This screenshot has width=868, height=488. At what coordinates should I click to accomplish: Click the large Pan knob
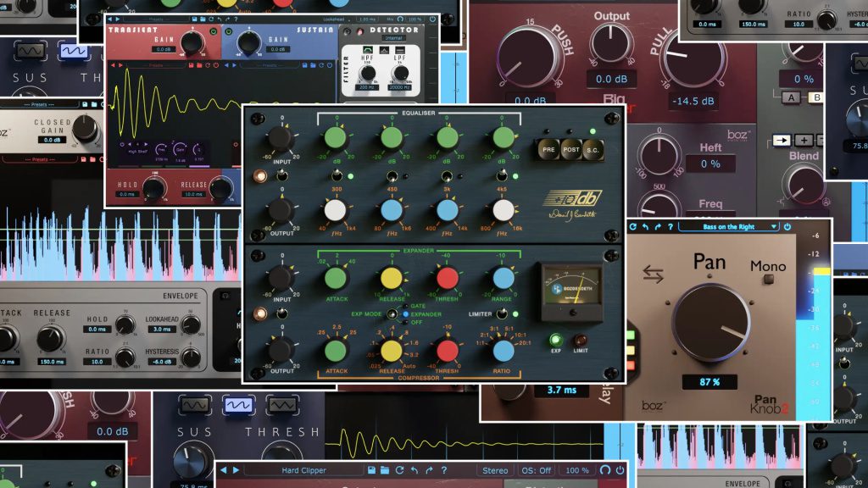pyautogui.click(x=711, y=323)
